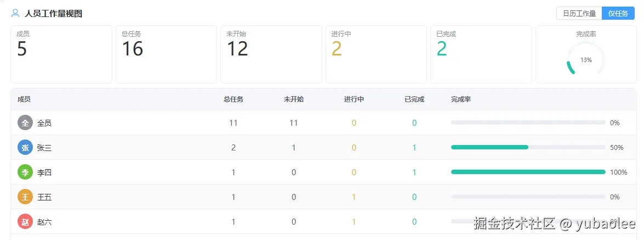Screen dimensions: 644x240
Task: Click the 总任务 summary card showing 16
Action: pyautogui.click(x=166, y=54)
